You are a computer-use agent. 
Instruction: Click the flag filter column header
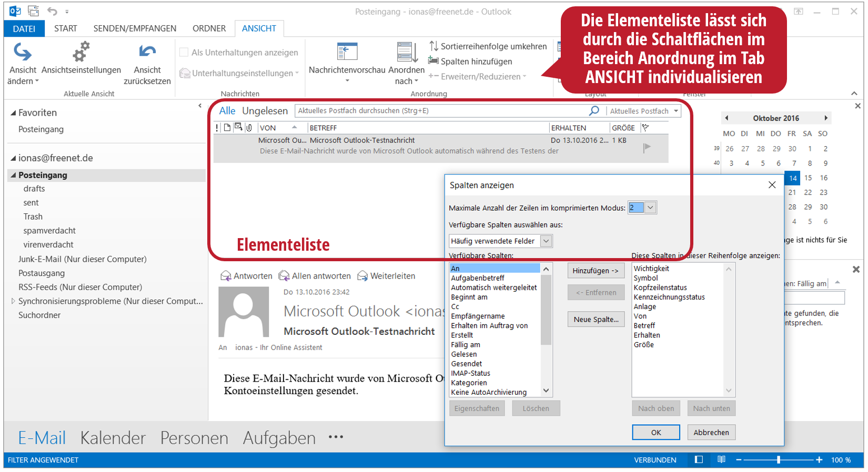click(645, 128)
